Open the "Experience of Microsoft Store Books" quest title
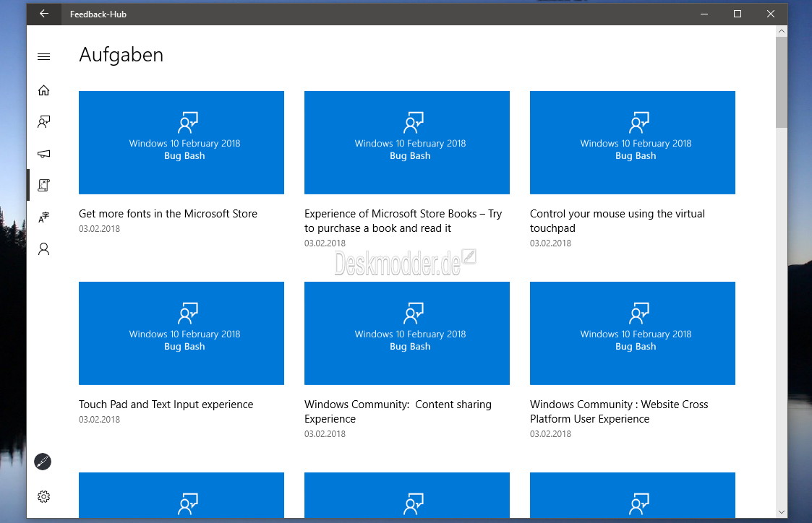 [x=403, y=221]
